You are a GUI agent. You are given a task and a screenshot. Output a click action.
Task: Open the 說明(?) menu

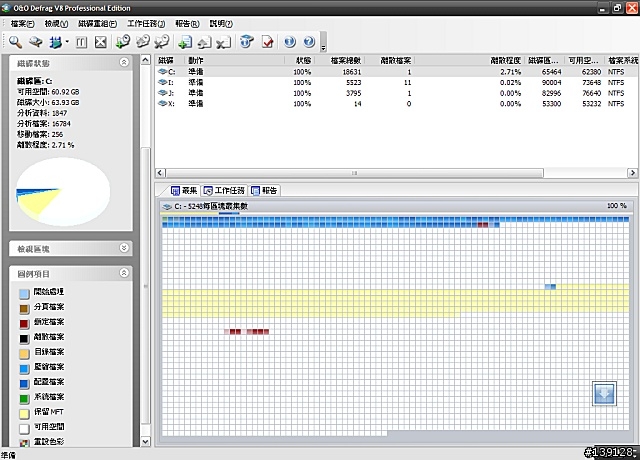(221, 24)
